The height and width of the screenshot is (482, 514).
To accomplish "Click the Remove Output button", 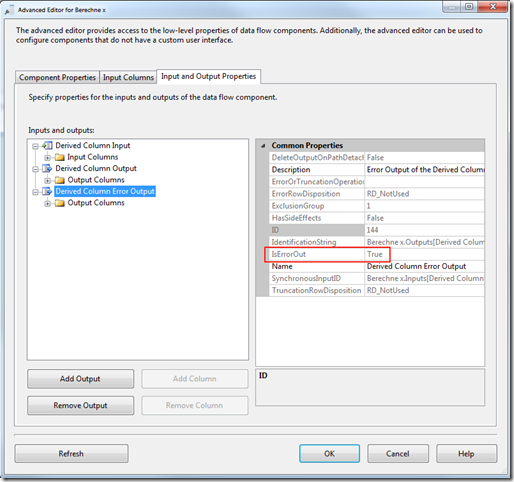I will [x=80, y=405].
